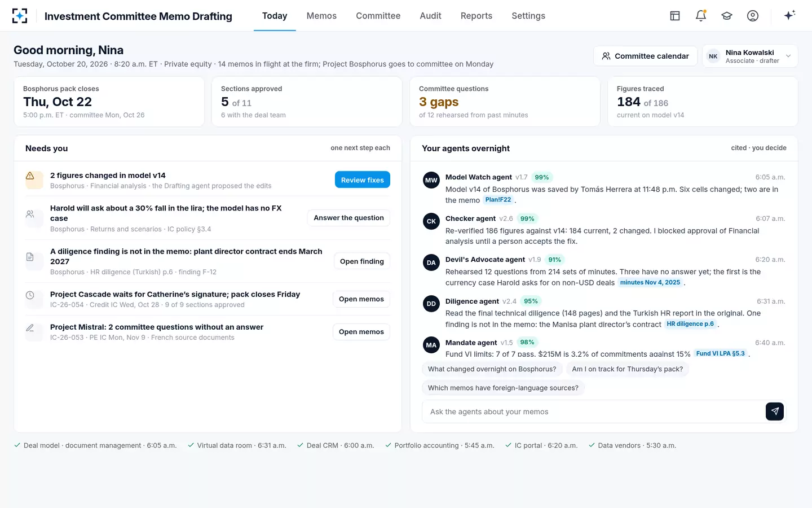Click the graduation cap learning icon
The height and width of the screenshot is (508, 812).
[x=727, y=16]
